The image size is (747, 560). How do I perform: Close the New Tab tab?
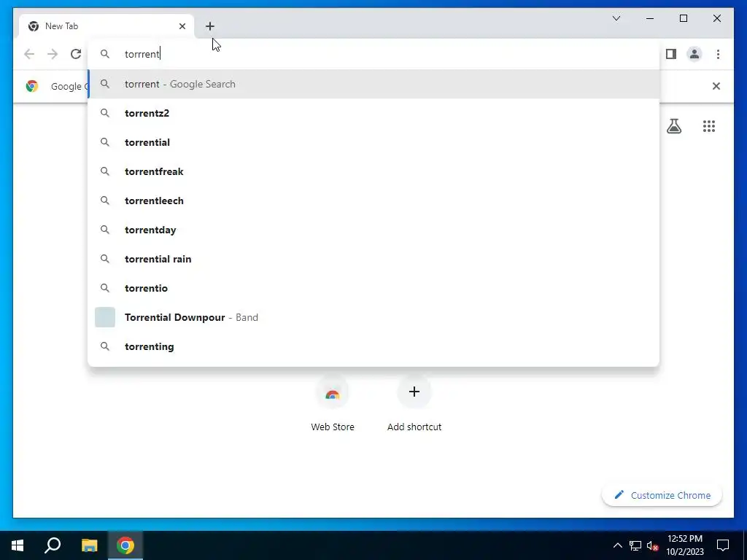coord(182,26)
